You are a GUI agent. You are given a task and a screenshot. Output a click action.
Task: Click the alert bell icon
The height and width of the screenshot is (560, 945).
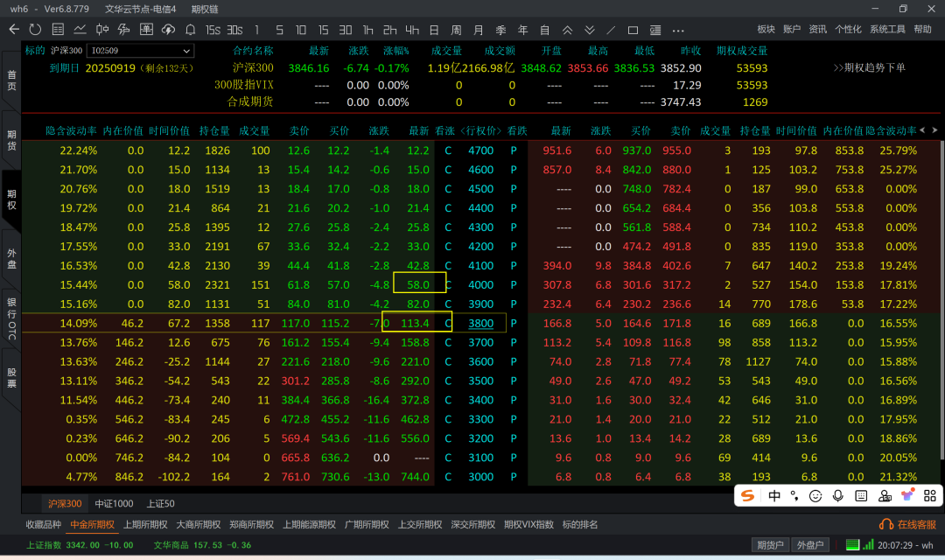[x=191, y=30]
